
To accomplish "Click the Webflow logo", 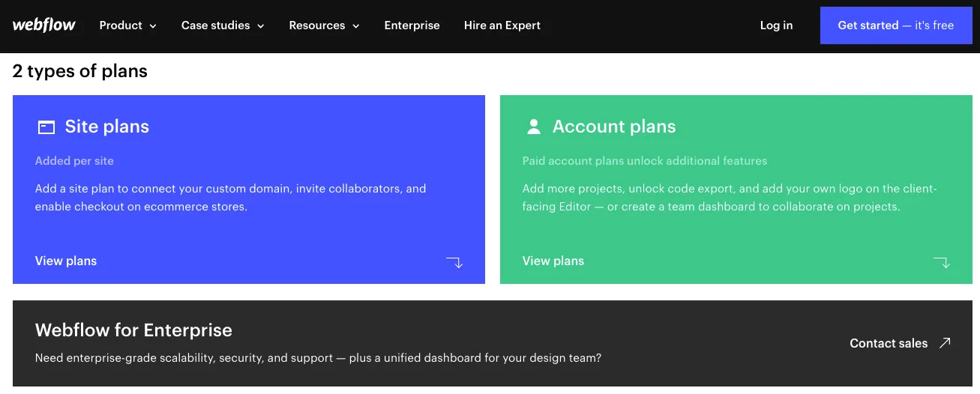I will 44,25.
